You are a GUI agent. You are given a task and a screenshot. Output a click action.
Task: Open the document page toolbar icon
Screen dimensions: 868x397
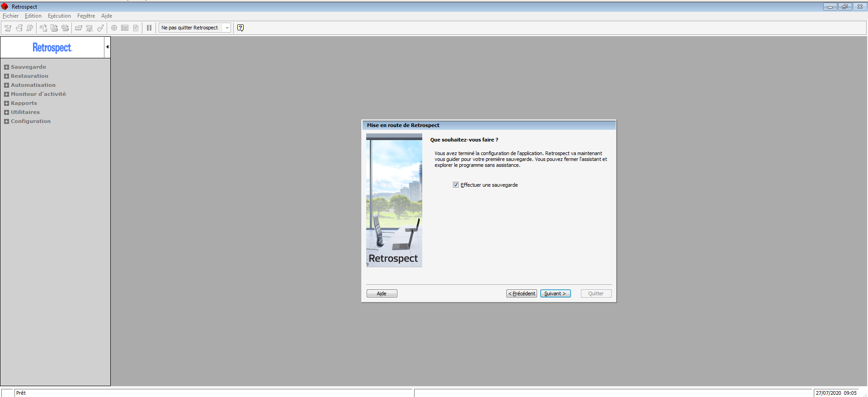pyautogui.click(x=136, y=28)
